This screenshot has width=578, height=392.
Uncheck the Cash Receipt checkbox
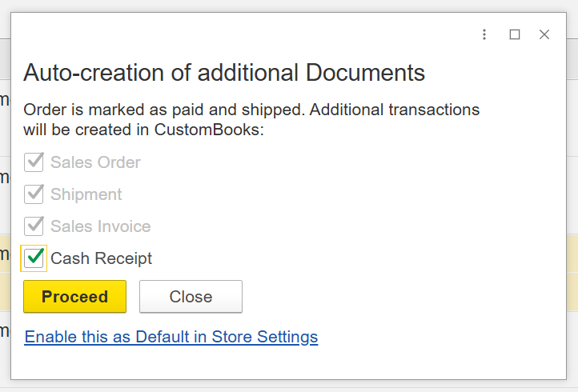34,258
